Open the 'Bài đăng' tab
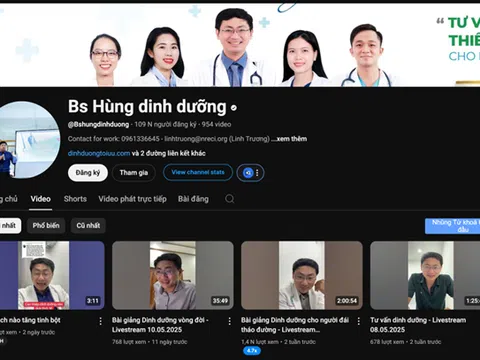Viewport: 480px width, 360px height. (193, 199)
